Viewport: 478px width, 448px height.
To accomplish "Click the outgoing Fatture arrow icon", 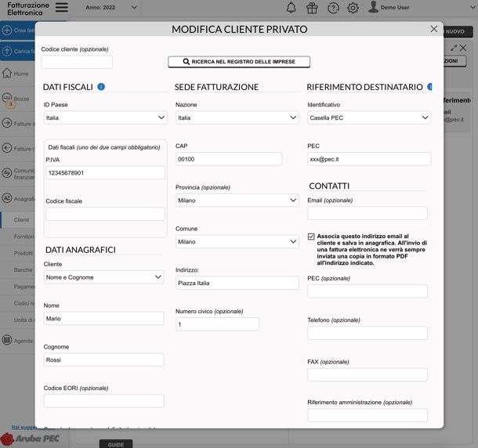I will pos(7,123).
